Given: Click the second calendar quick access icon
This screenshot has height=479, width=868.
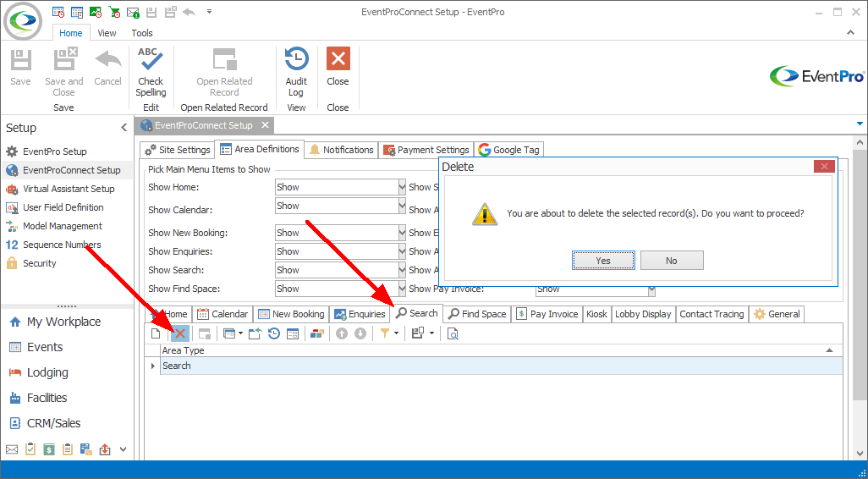Looking at the screenshot, I should click(77, 11).
